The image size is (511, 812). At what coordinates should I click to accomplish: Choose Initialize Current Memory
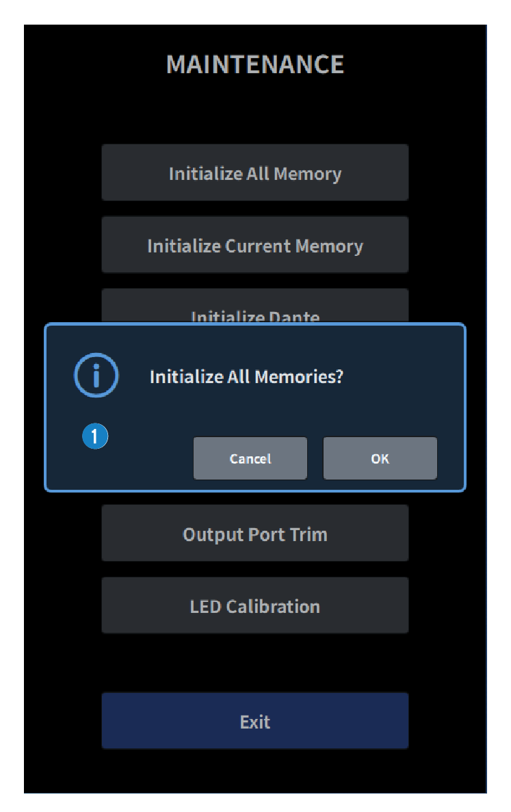coord(254,245)
